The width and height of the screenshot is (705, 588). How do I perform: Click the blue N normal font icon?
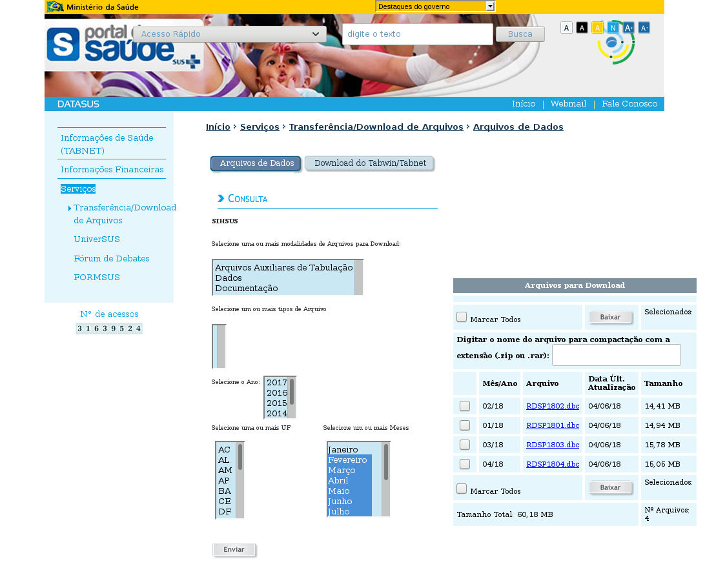point(613,28)
